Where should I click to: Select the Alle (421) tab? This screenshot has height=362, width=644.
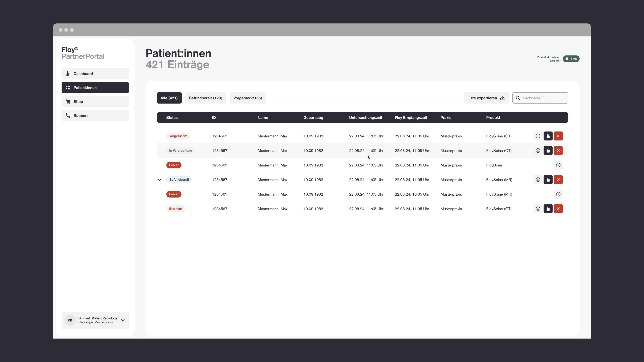coord(169,98)
